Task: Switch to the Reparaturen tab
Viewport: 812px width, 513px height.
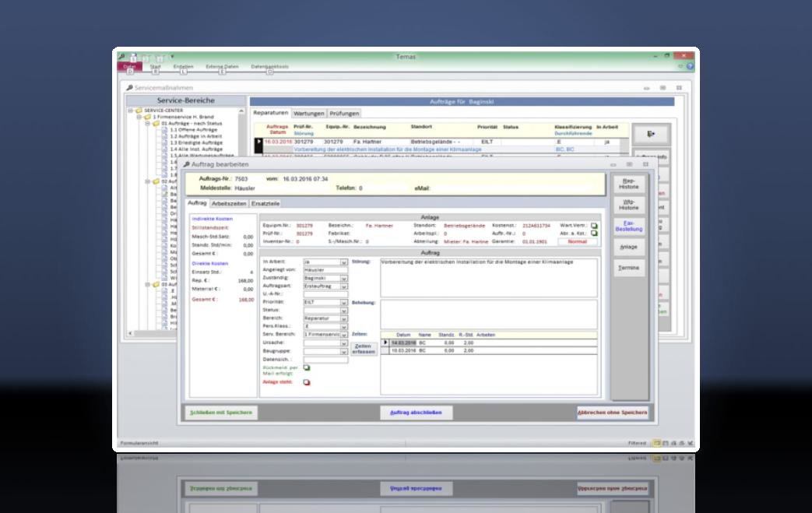Action: (271, 113)
